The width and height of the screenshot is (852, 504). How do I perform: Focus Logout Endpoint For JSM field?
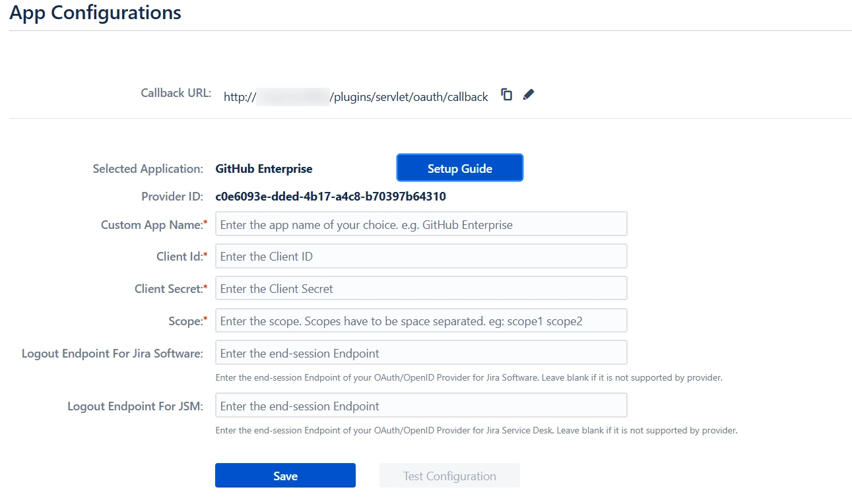pos(421,406)
